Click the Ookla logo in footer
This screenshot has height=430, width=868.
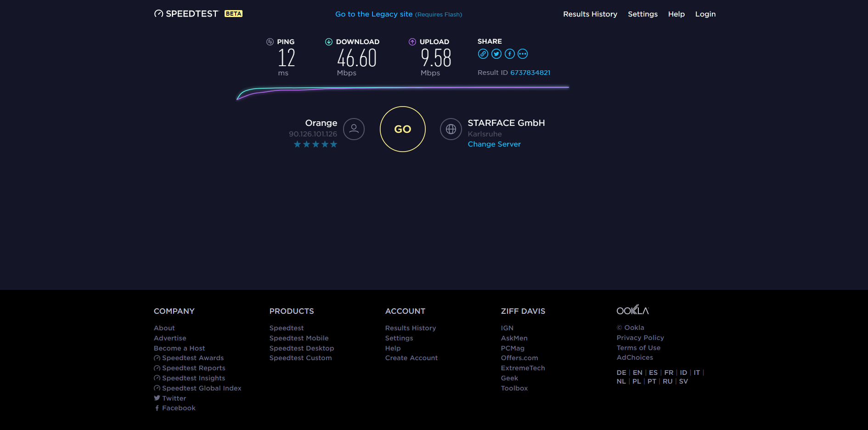(633, 310)
